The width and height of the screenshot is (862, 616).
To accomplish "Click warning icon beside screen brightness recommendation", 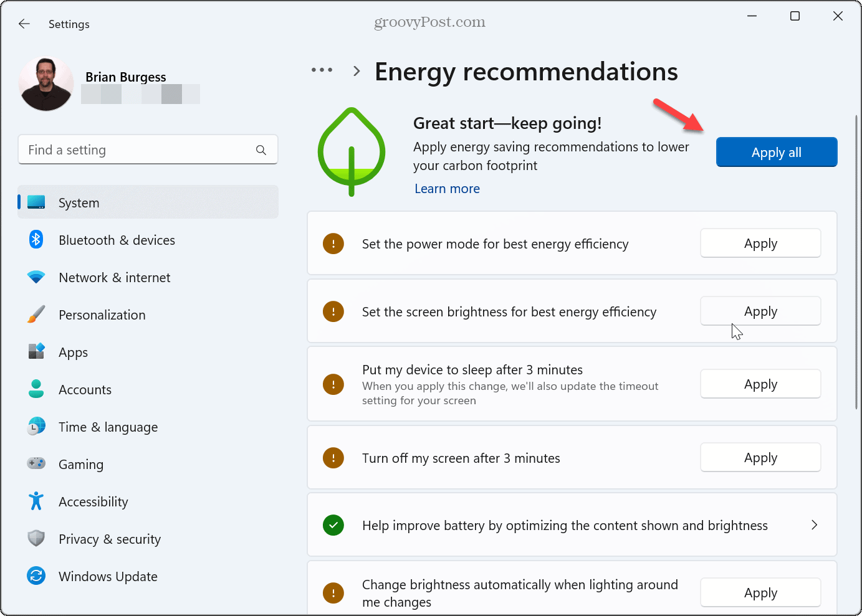I will 333,311.
